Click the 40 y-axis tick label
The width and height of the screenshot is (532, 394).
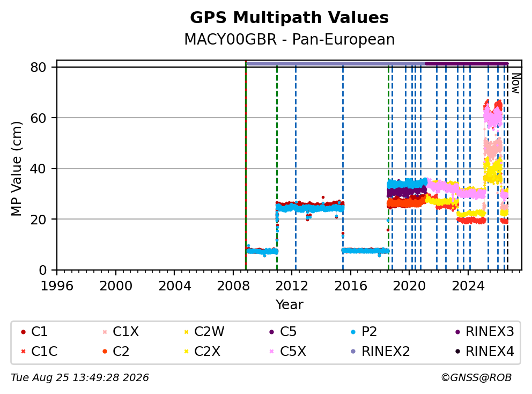point(38,169)
